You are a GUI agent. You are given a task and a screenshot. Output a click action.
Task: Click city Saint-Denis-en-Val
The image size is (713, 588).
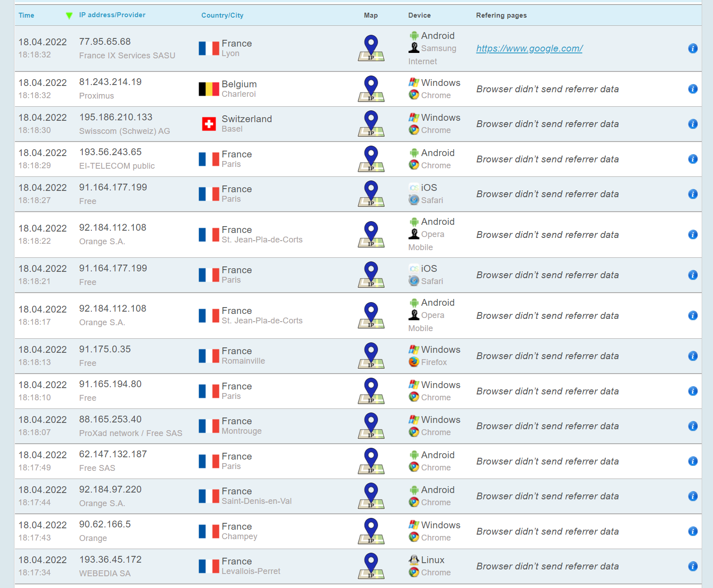pos(257,501)
